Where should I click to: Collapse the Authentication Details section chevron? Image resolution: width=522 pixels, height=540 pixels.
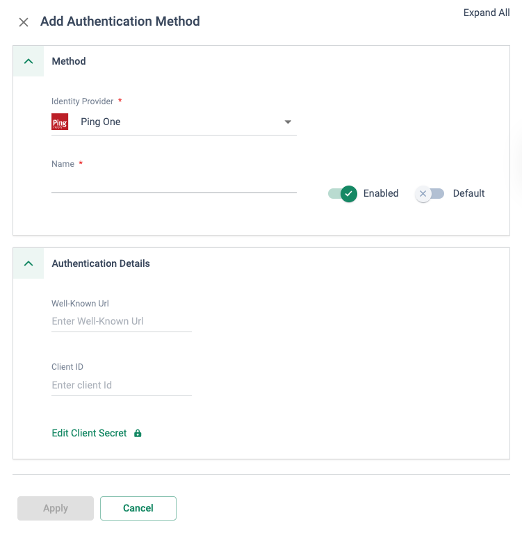(29, 263)
